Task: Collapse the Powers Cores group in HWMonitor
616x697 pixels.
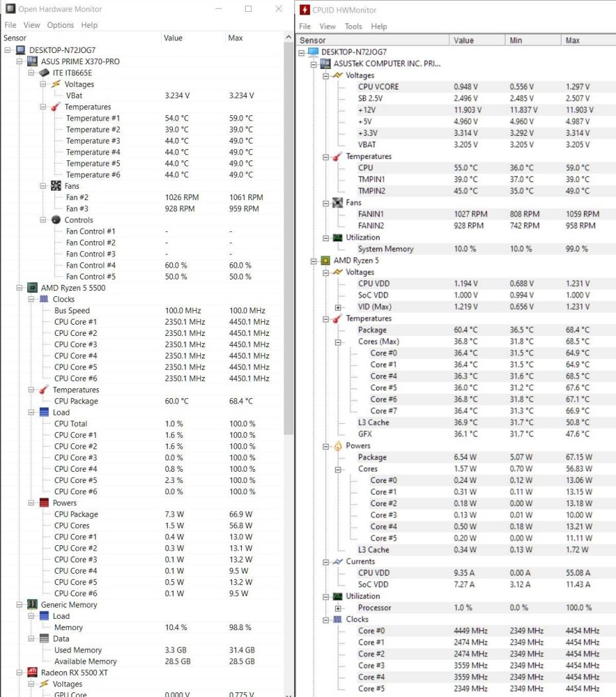Action: tap(338, 469)
